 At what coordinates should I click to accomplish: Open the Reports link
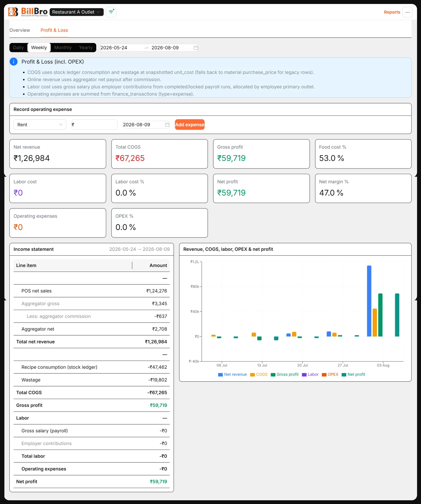click(x=392, y=12)
